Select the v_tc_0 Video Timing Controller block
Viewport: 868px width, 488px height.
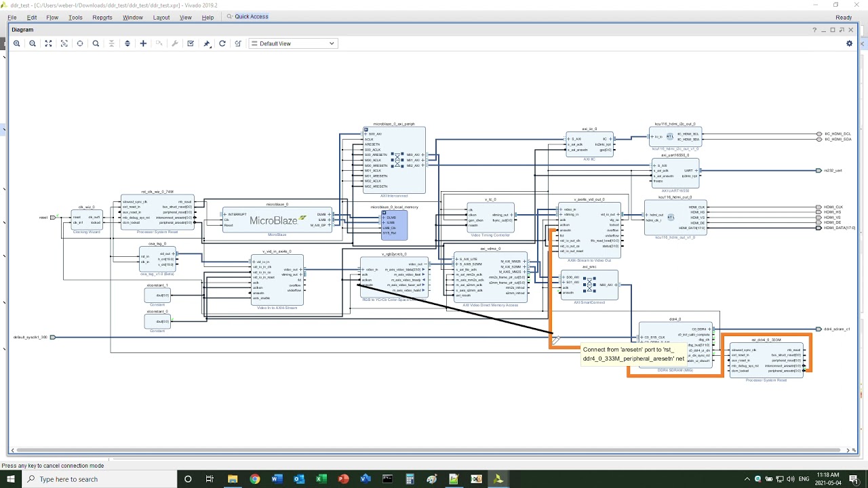[x=490, y=218]
